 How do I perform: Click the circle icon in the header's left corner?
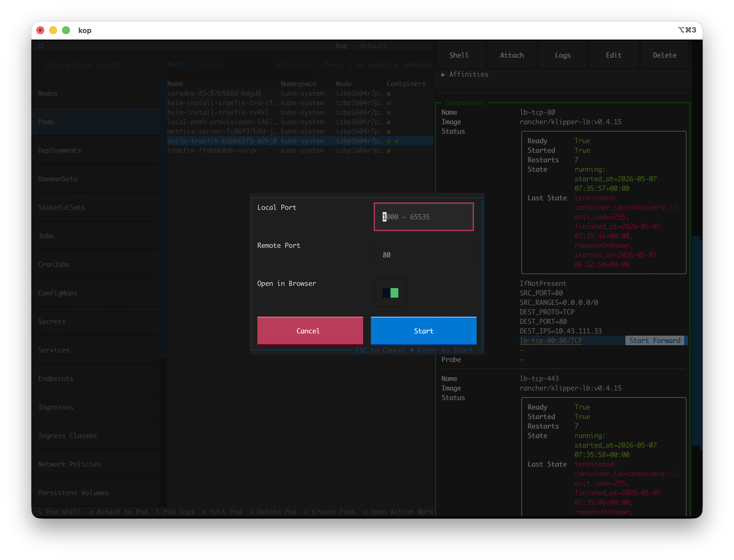(41, 46)
